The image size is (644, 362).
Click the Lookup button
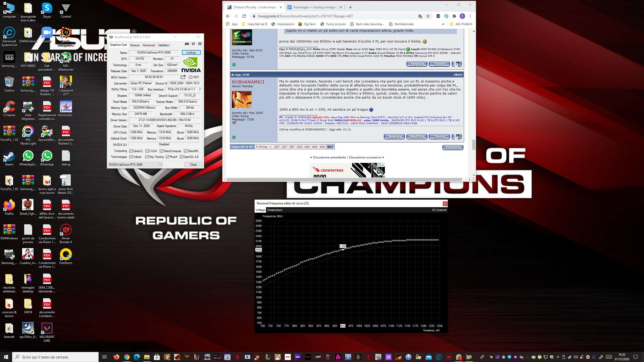191,53
